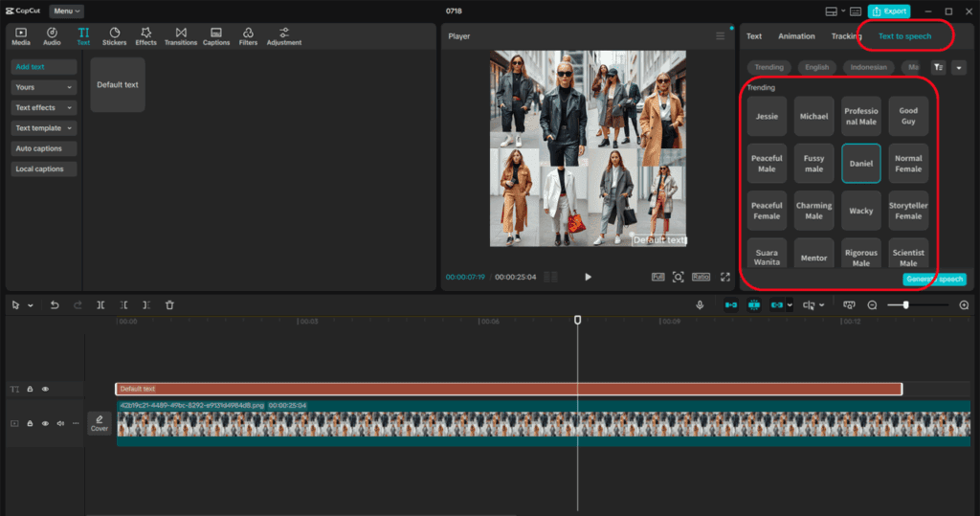This screenshot has width=980, height=516.
Task: Select the Michael voice
Action: (x=813, y=117)
